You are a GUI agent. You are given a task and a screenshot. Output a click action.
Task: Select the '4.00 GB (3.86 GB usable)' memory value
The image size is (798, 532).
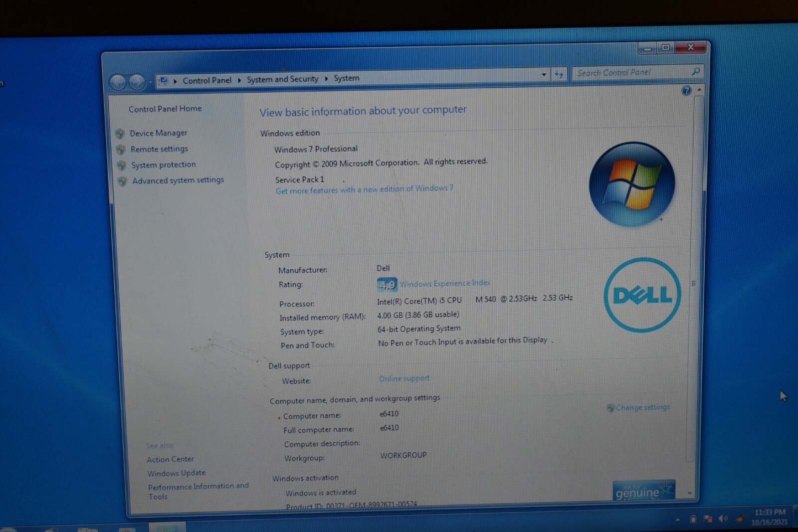418,315
